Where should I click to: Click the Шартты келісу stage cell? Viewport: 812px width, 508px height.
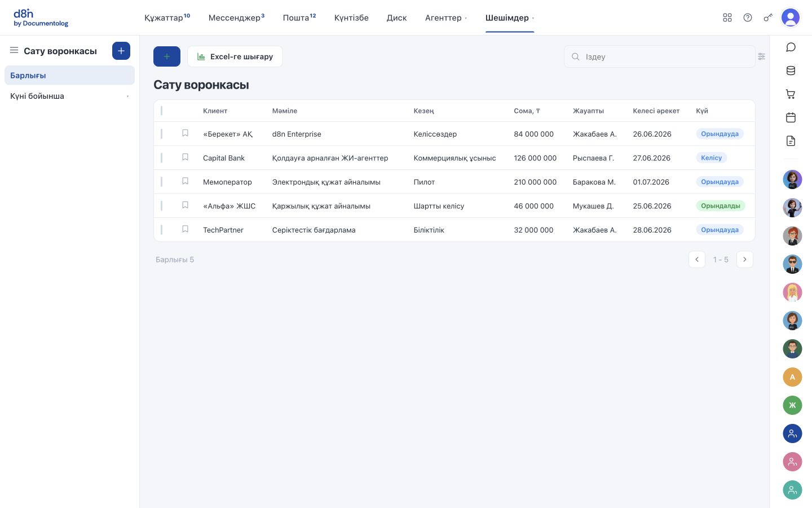click(x=439, y=206)
